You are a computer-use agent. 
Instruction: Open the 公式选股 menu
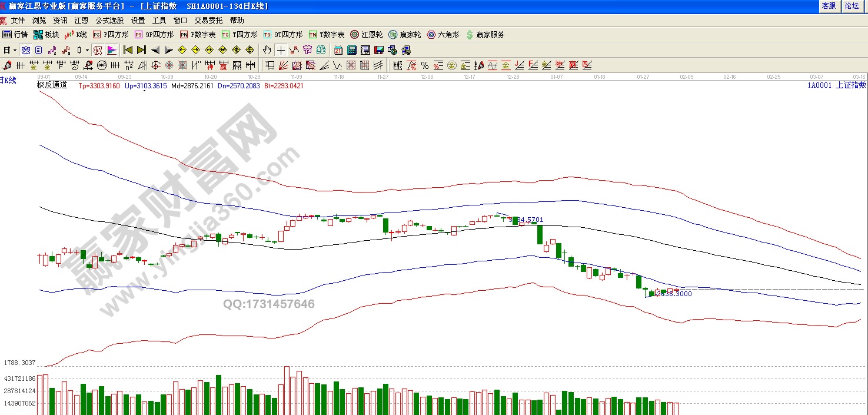(109, 20)
